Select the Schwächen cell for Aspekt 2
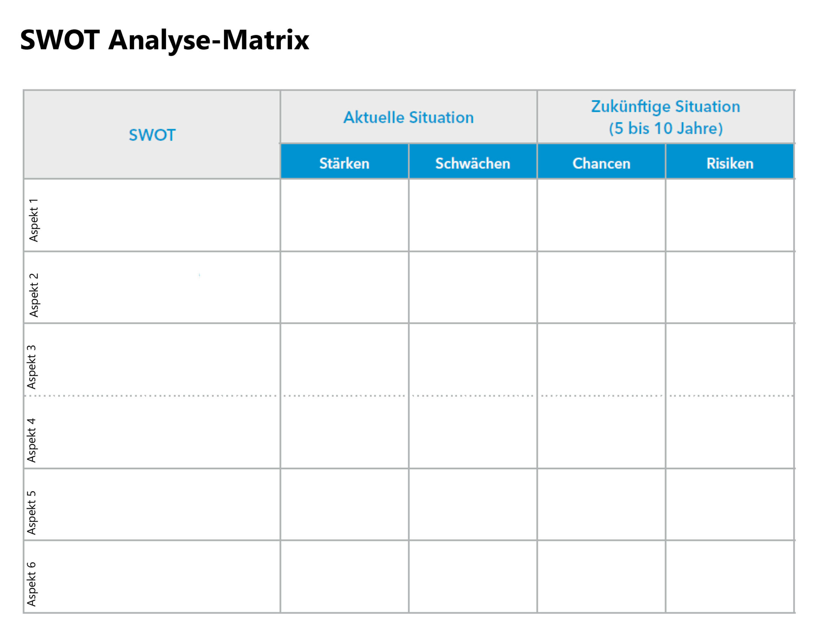The image size is (840, 630). [473, 287]
